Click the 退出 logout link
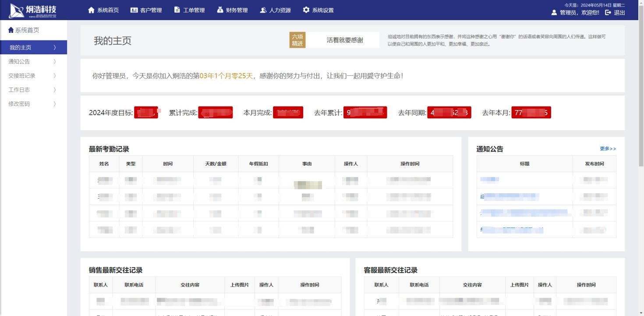The height and width of the screenshot is (316, 644). [x=619, y=13]
